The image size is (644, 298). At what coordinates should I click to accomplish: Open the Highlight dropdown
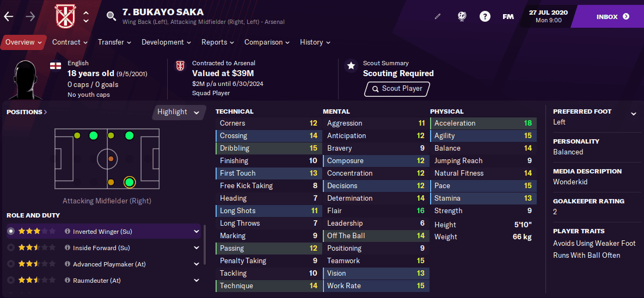tap(179, 112)
